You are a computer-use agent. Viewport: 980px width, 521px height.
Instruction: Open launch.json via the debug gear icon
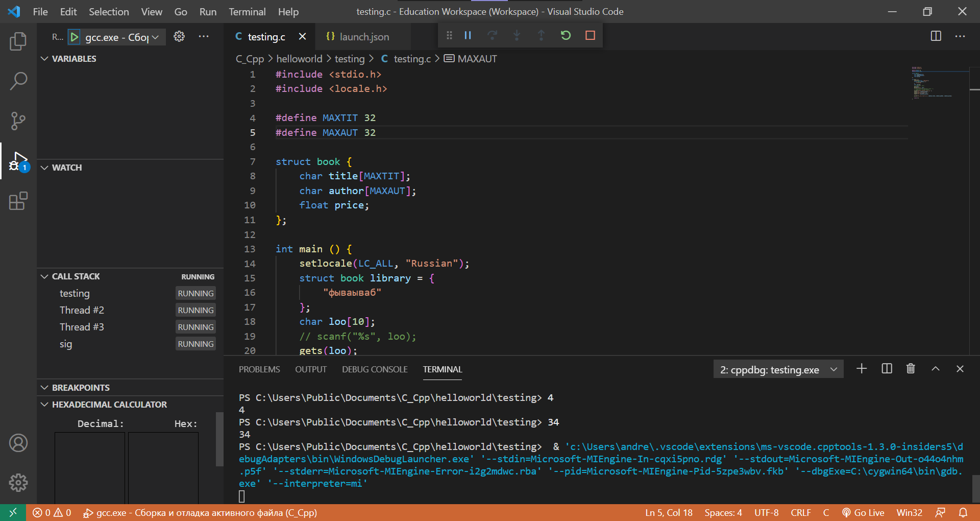point(179,36)
